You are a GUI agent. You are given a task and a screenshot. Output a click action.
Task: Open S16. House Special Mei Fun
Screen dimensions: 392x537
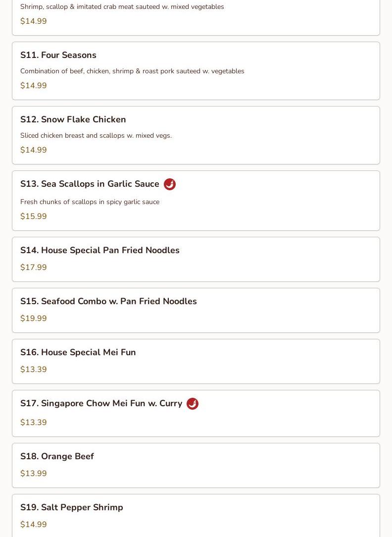coord(78,352)
